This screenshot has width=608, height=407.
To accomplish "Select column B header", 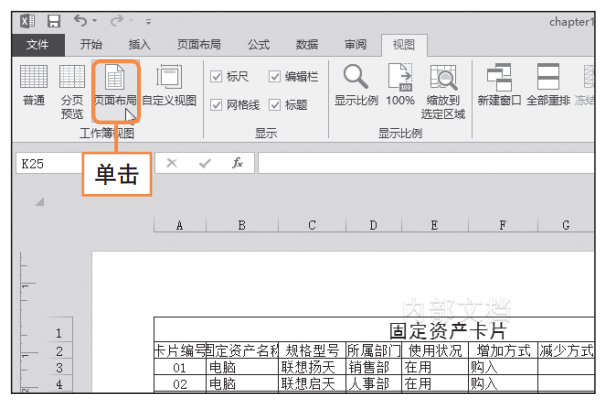I will click(242, 225).
